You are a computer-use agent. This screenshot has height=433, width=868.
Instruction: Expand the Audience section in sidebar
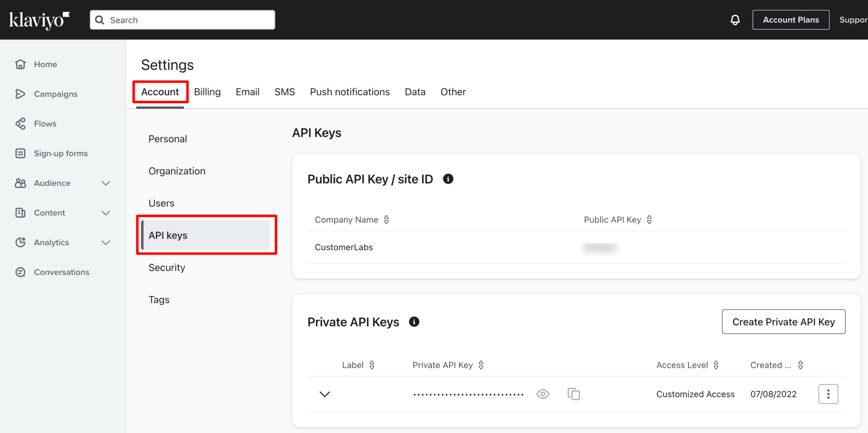(106, 183)
